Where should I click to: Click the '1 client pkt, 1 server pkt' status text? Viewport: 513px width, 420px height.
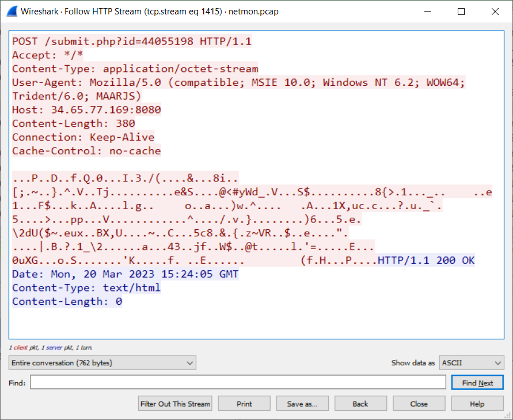(x=51, y=347)
